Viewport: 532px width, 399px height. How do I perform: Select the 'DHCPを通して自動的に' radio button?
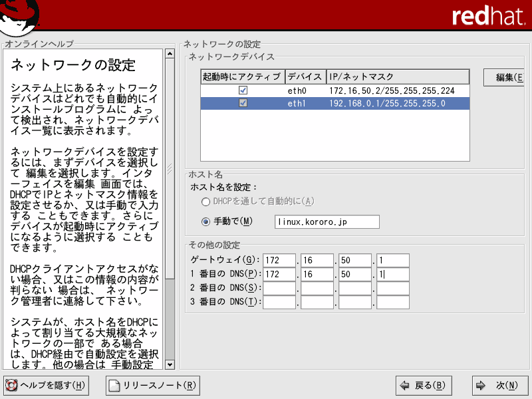click(205, 202)
